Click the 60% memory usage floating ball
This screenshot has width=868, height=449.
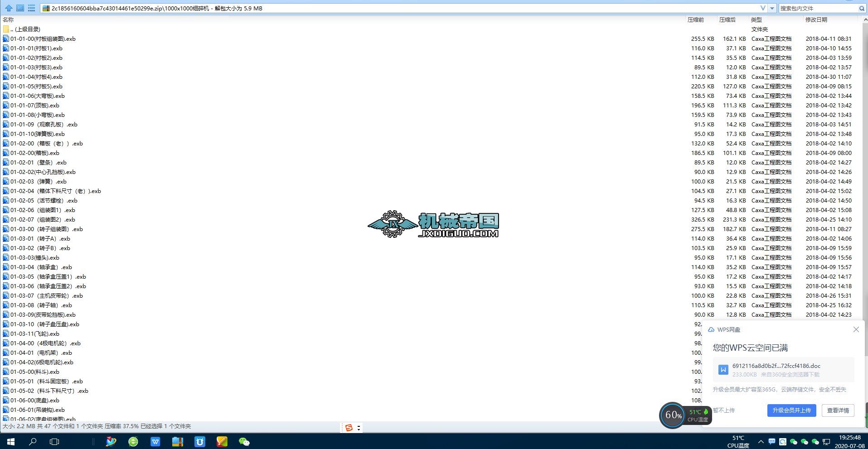click(673, 415)
